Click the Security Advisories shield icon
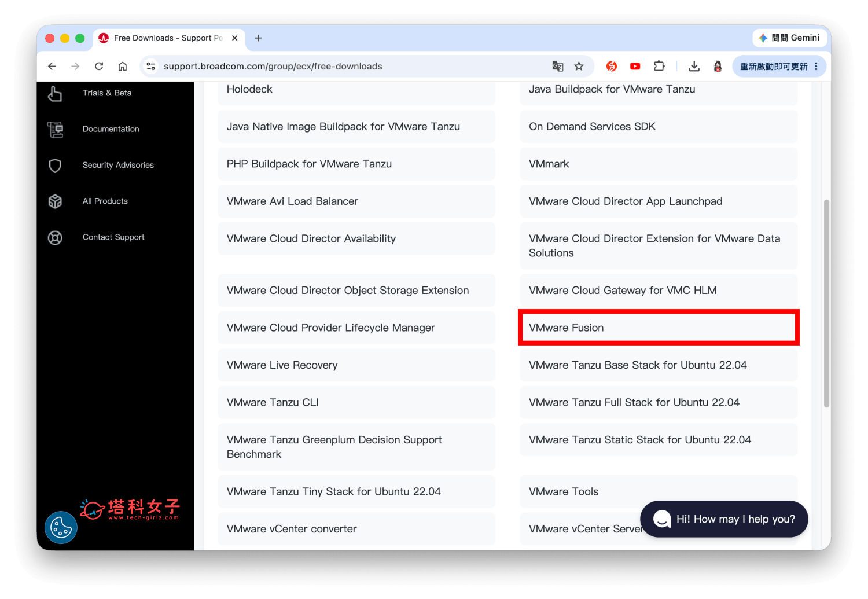 pyautogui.click(x=55, y=166)
